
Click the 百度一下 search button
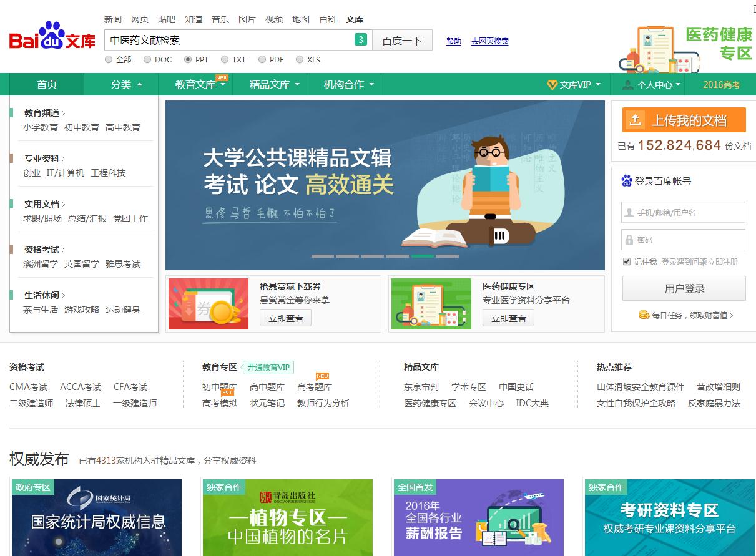tap(402, 41)
